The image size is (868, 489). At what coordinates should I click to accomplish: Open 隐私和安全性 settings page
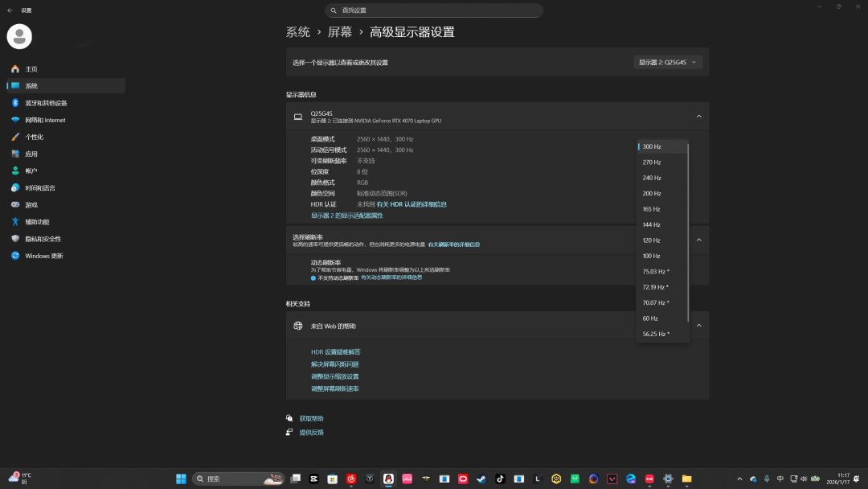(x=65, y=239)
